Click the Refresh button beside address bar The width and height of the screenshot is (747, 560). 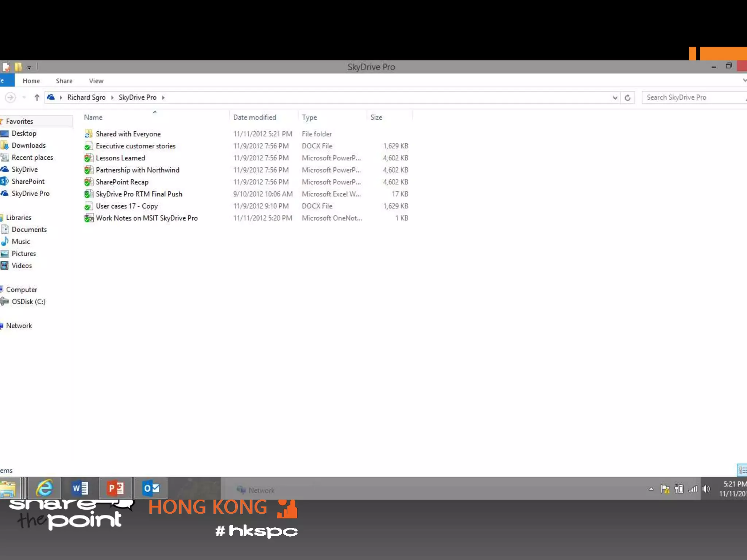(627, 98)
